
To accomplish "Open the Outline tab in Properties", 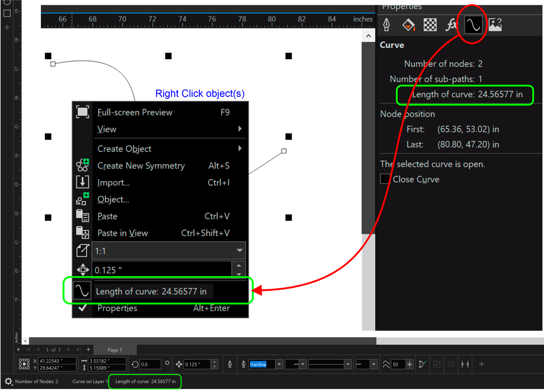I will (386, 25).
